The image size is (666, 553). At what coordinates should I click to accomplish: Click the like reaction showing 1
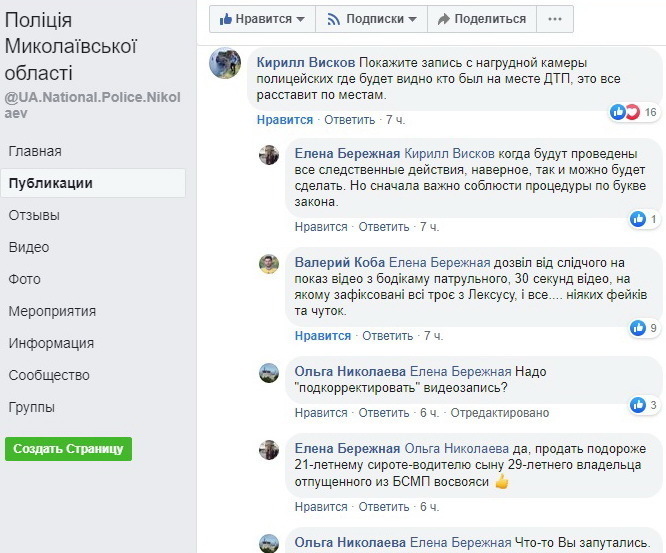[x=638, y=219]
